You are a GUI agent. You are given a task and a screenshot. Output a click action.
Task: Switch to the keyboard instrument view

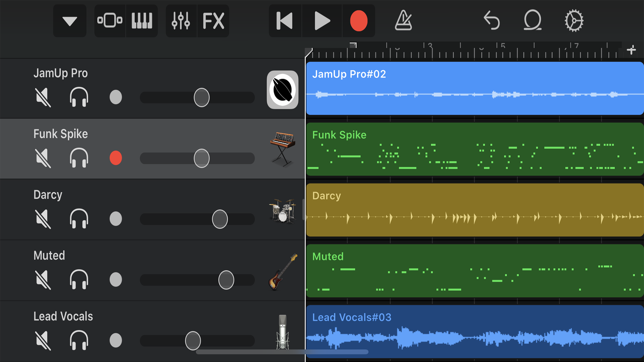[142, 21]
